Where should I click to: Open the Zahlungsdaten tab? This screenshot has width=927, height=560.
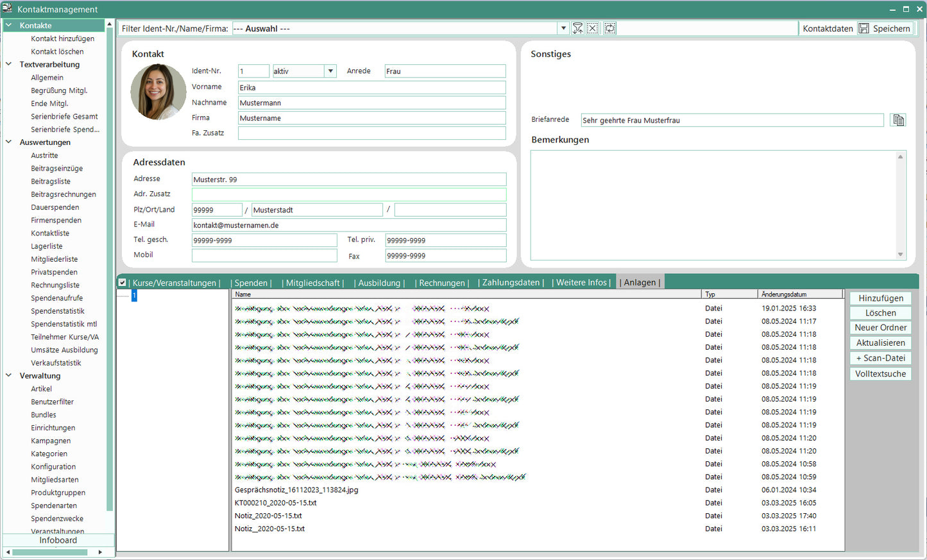(x=511, y=283)
